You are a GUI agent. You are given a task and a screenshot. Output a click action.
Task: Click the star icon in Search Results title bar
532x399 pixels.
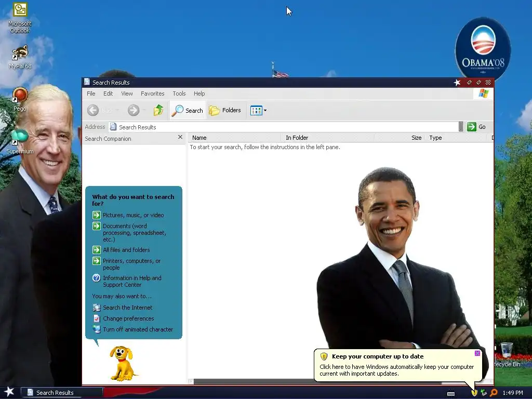point(457,83)
